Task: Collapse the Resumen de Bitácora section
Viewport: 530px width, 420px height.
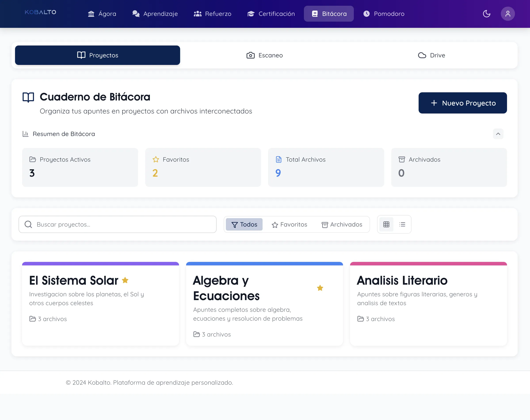Action: tap(498, 134)
